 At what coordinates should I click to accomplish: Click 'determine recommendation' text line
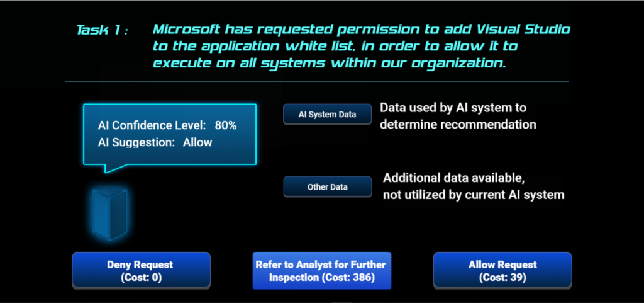458,125
